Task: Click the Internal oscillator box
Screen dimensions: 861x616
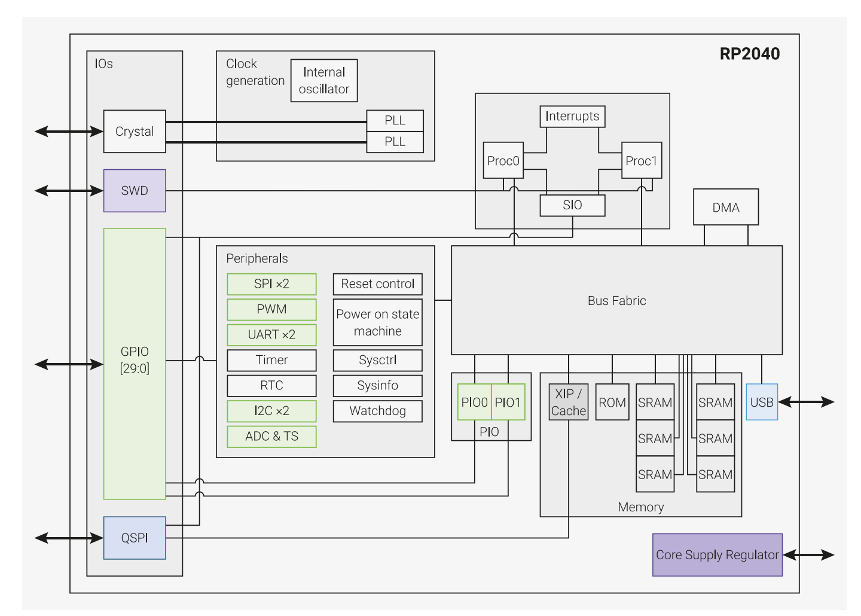Action: tap(324, 81)
